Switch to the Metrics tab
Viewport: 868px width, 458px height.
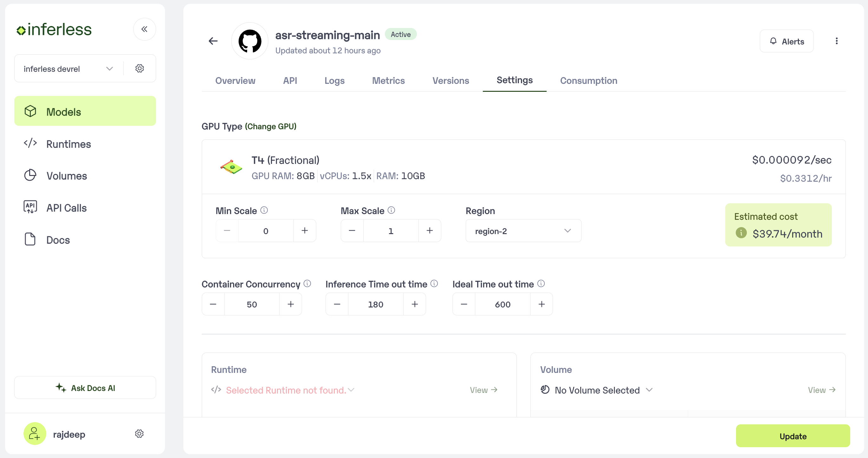pyautogui.click(x=388, y=81)
